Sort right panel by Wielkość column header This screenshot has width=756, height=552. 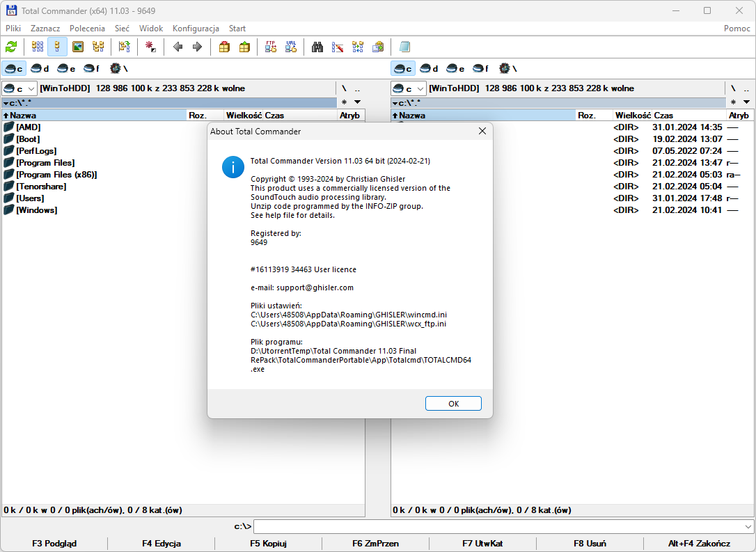pyautogui.click(x=633, y=116)
